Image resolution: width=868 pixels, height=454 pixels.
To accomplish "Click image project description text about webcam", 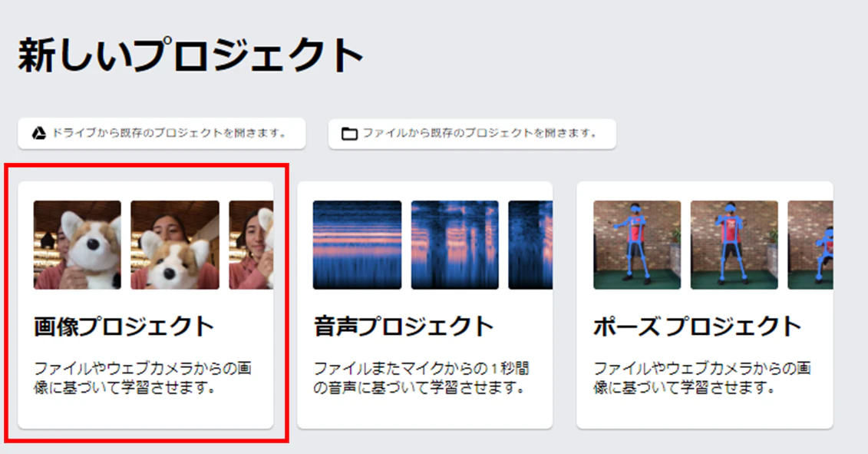I will pos(143,377).
